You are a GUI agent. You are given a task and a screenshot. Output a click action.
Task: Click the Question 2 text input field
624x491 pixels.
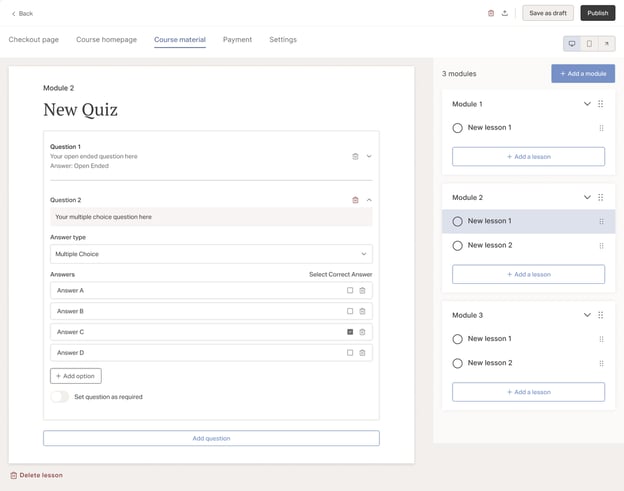click(211, 217)
